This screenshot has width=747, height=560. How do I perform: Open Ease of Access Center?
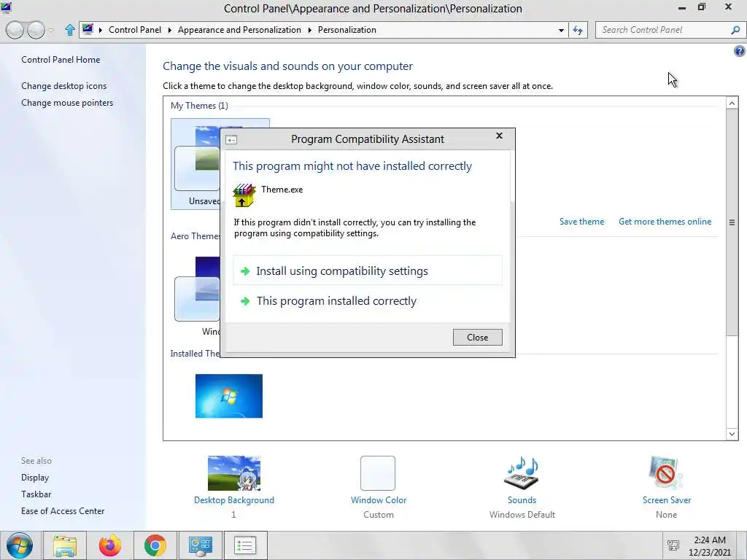[63, 510]
